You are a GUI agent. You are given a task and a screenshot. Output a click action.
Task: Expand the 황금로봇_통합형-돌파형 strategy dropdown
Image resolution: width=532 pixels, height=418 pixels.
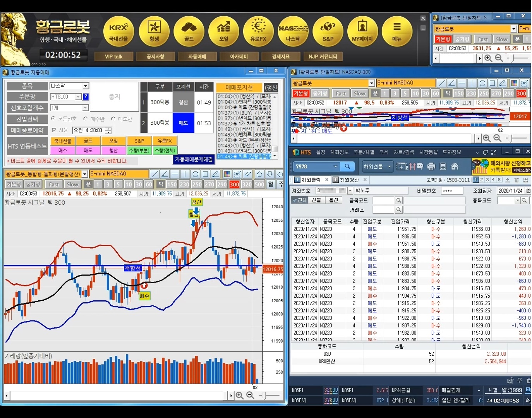pos(84,174)
